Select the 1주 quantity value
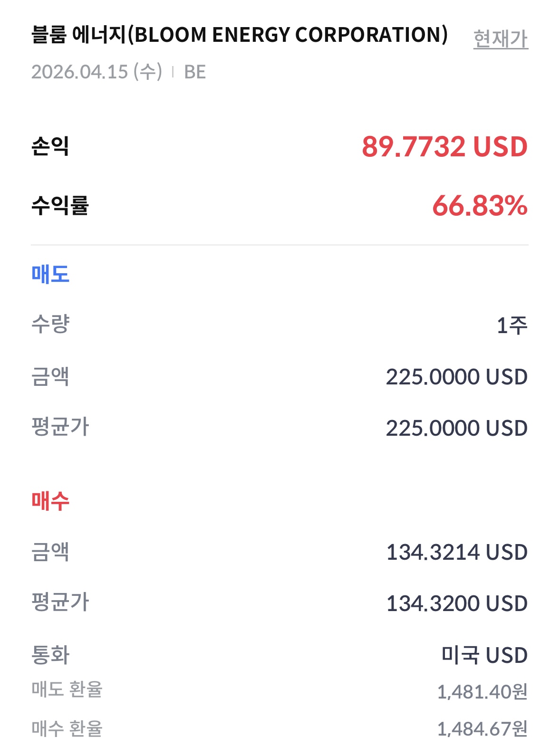 tap(512, 326)
